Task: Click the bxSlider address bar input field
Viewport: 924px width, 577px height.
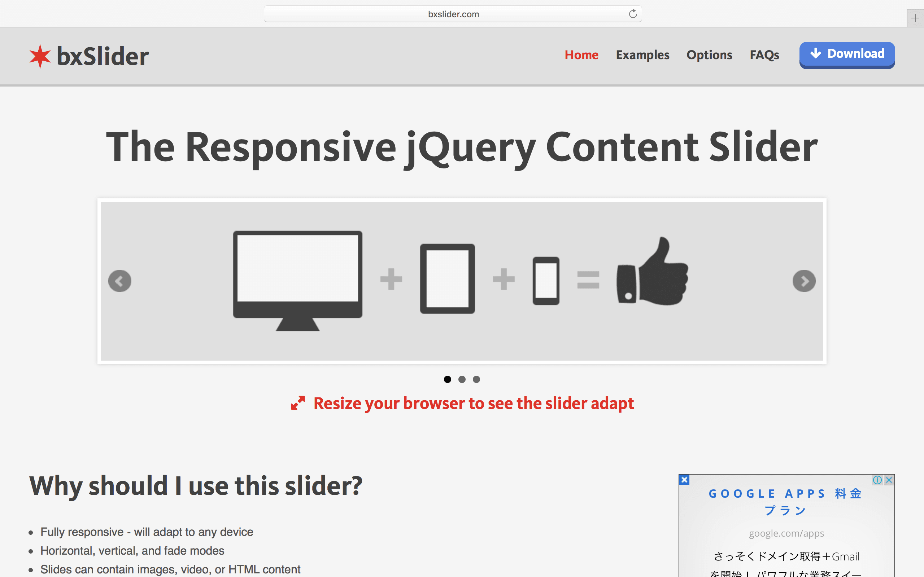Action: 452,13
